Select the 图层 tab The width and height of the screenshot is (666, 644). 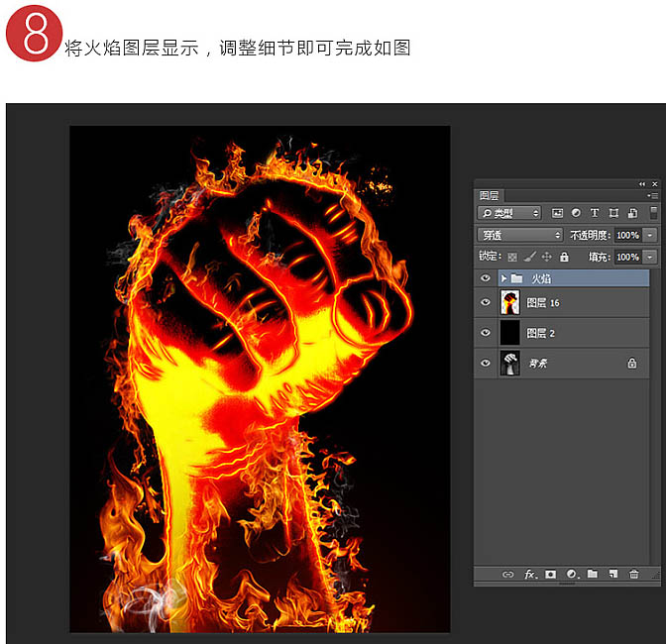[489, 196]
